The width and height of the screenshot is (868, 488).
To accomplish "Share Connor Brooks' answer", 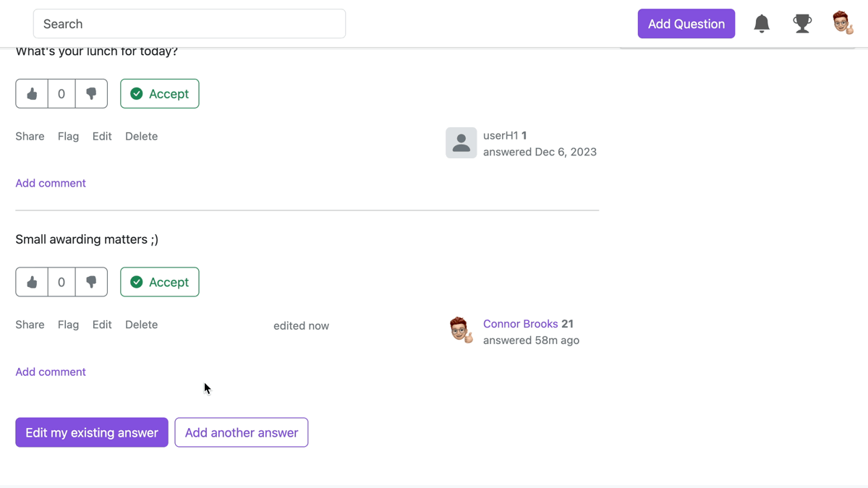I will [30, 325].
